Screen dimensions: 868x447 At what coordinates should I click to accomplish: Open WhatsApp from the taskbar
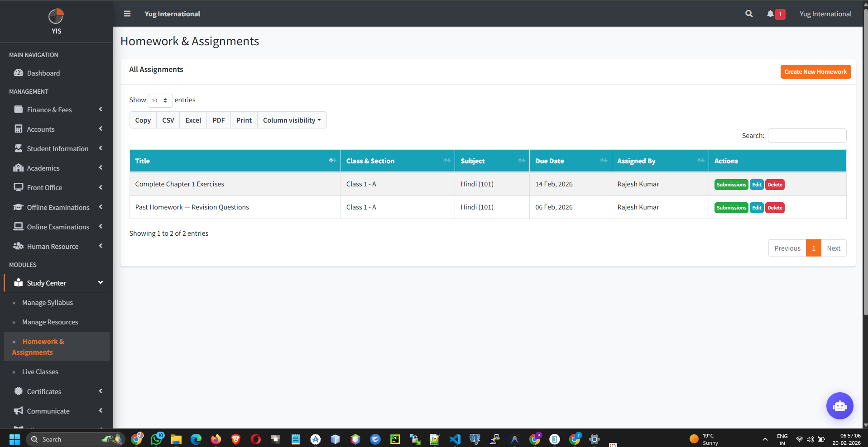156,439
